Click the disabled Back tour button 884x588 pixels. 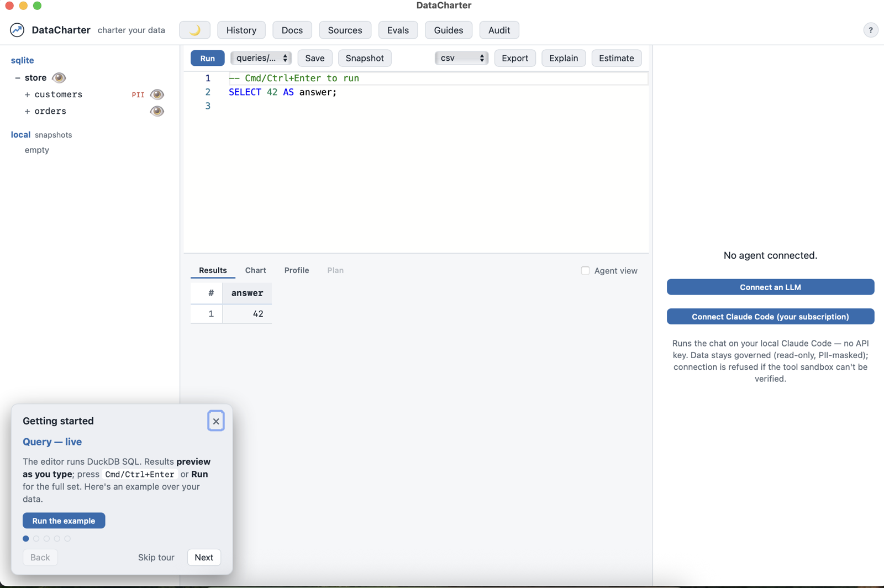point(40,557)
